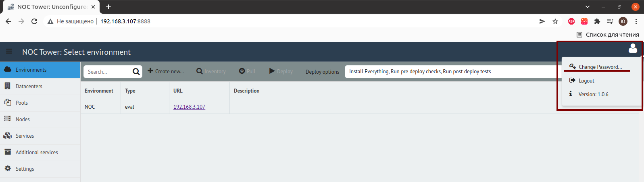The width and height of the screenshot is (644, 182).
Task: Click the archive icon for Additional services
Action: (7, 152)
